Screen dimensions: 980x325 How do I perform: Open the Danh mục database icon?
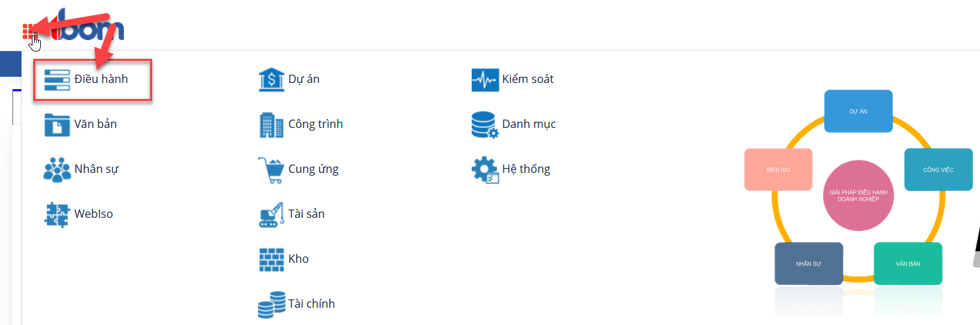[485, 125]
